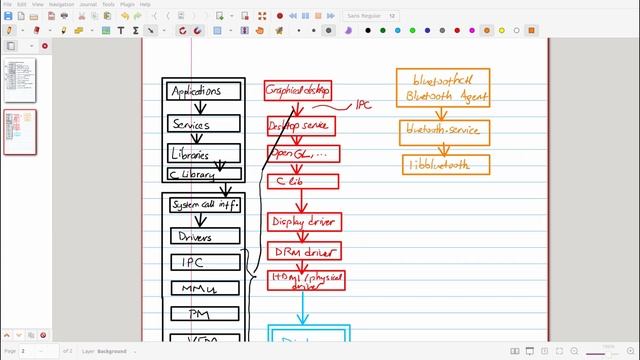Screen dimensions: 640x360
Task: Select the Vertical Space tool
Action: pos(244,30)
